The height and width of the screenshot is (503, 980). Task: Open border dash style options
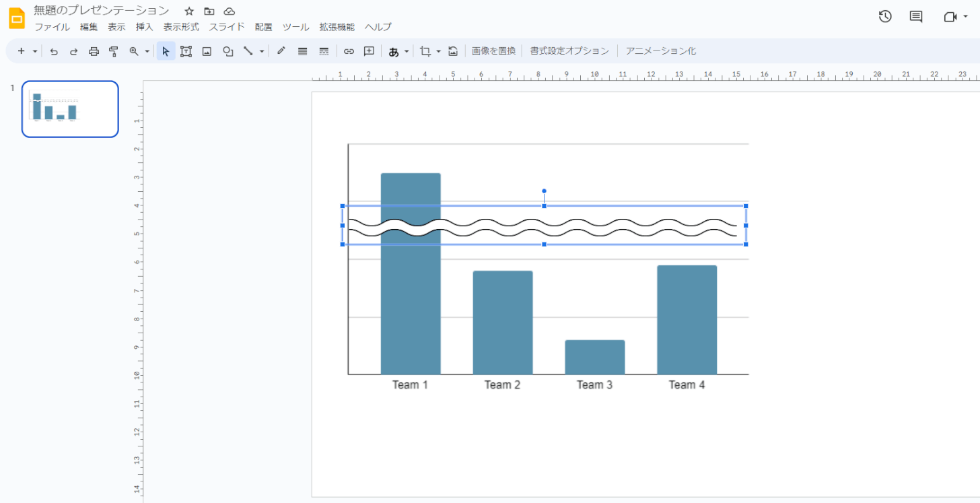[324, 51]
